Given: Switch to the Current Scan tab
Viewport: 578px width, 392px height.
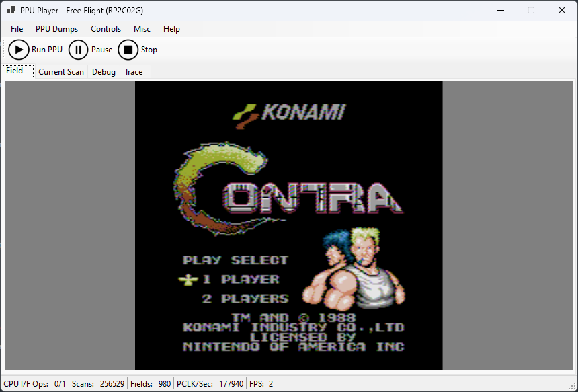Looking at the screenshot, I should coord(61,72).
